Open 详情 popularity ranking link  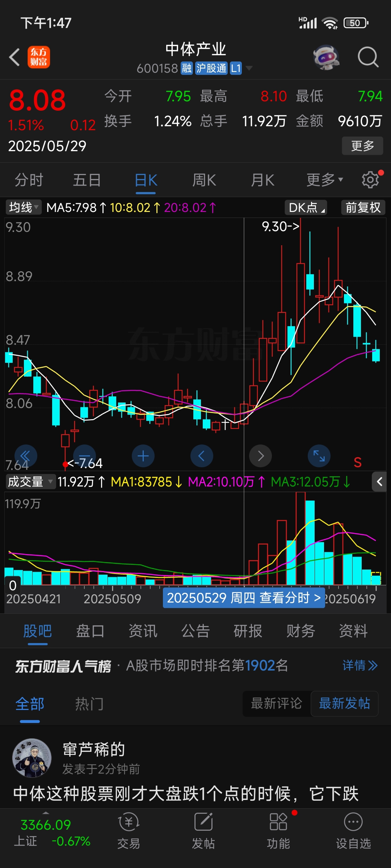pyautogui.click(x=360, y=665)
